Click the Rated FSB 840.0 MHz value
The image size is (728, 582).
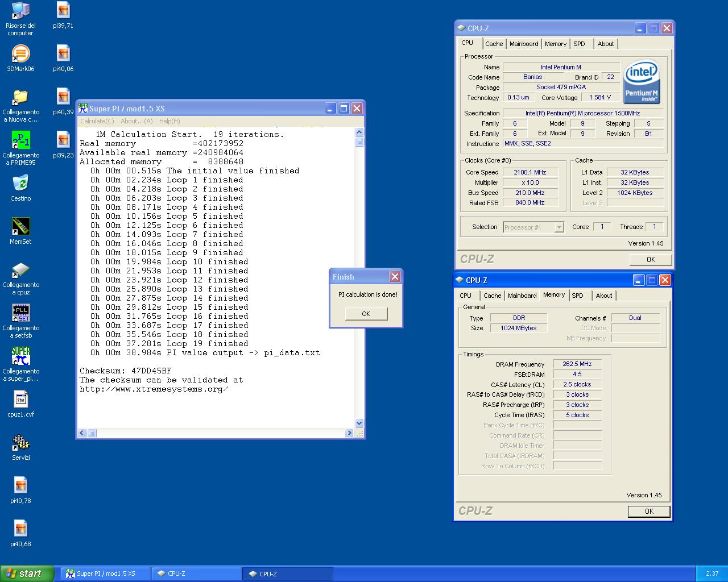pos(530,202)
